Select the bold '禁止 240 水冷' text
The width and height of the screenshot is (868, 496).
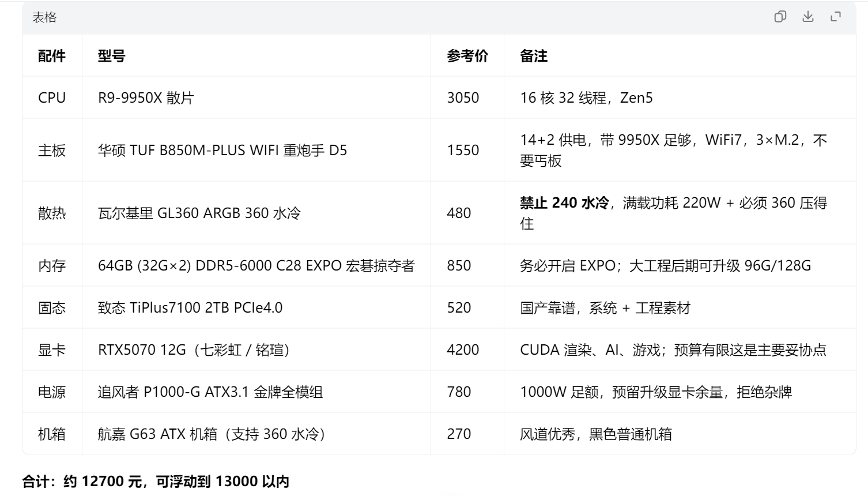coord(564,202)
